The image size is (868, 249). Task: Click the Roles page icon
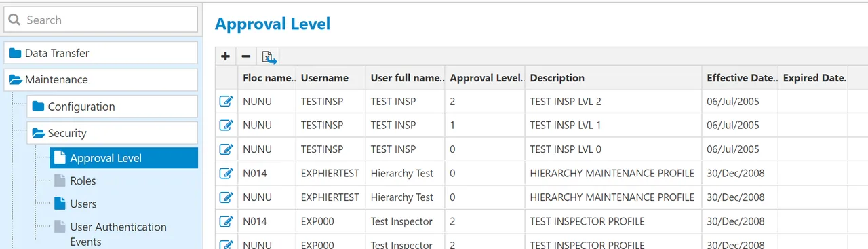[x=60, y=181]
